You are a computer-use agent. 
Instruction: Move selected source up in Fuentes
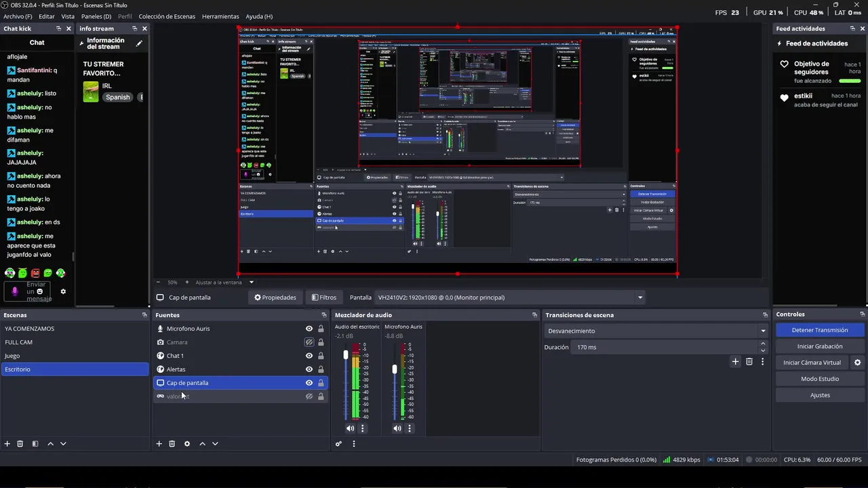[x=202, y=444]
